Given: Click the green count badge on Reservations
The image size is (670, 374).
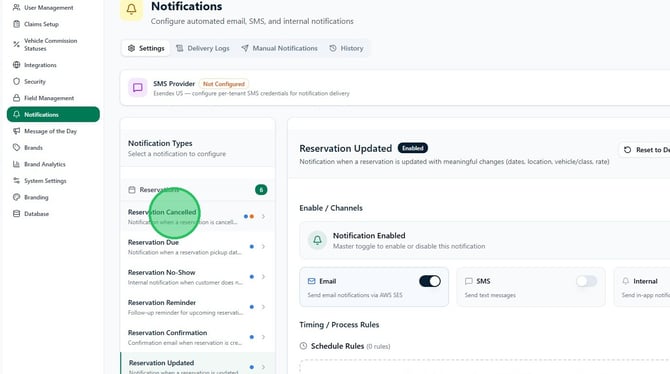Looking at the screenshot, I should coord(261,190).
